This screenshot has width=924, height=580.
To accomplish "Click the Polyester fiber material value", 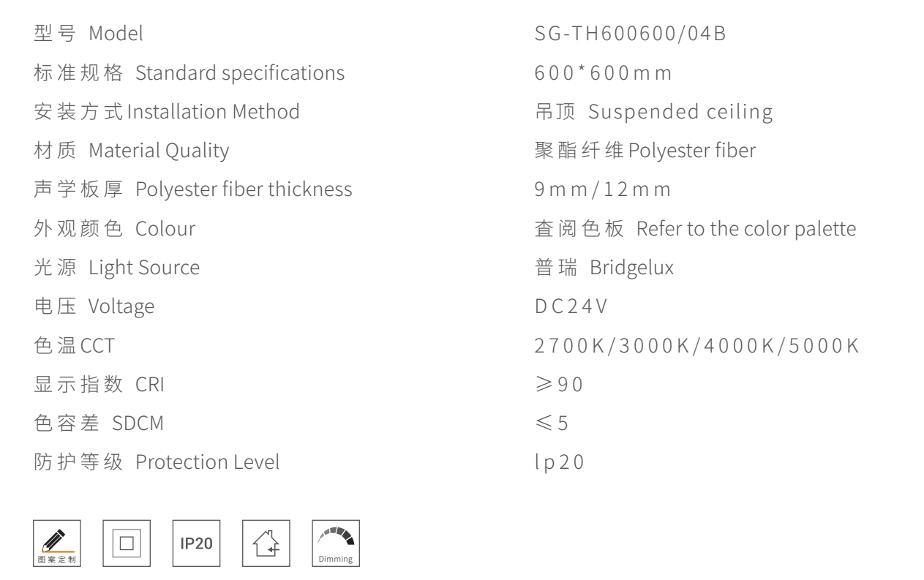I will [691, 151].
